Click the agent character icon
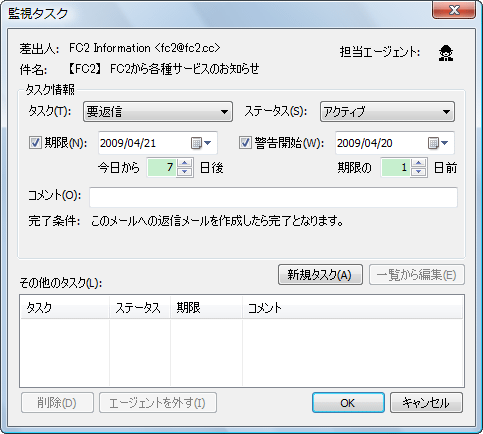 [x=446, y=53]
